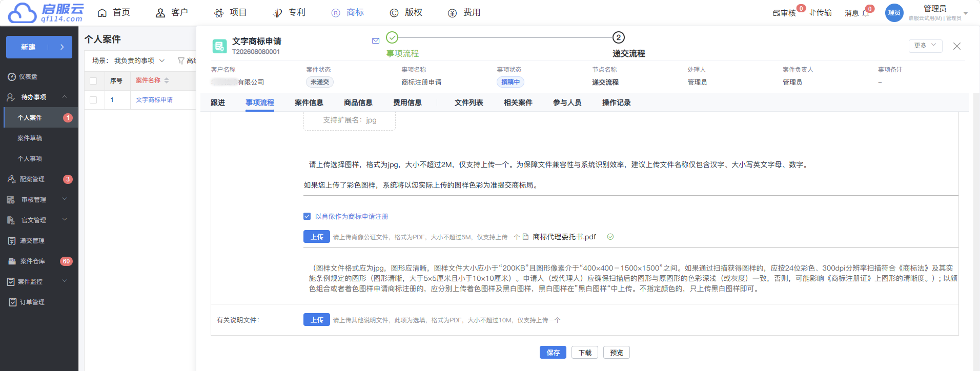Screen dimensions: 980x371
Task: Open the 版权 copyright icon
Action: pos(394,13)
